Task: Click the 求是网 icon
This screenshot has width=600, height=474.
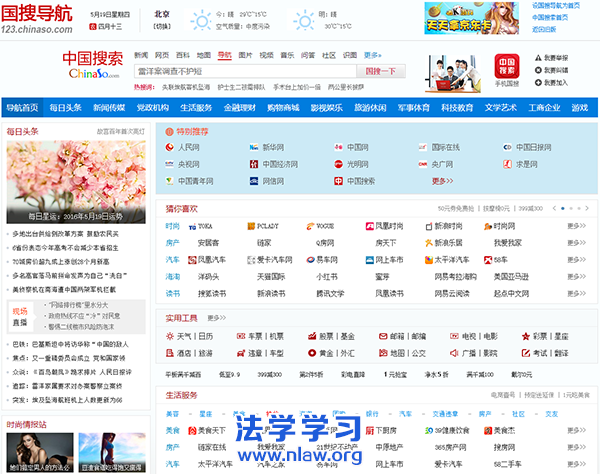Action: pos(507,164)
